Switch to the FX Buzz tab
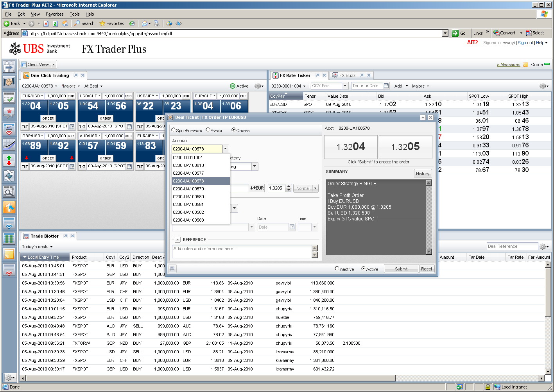The height and width of the screenshot is (392, 554). click(347, 75)
